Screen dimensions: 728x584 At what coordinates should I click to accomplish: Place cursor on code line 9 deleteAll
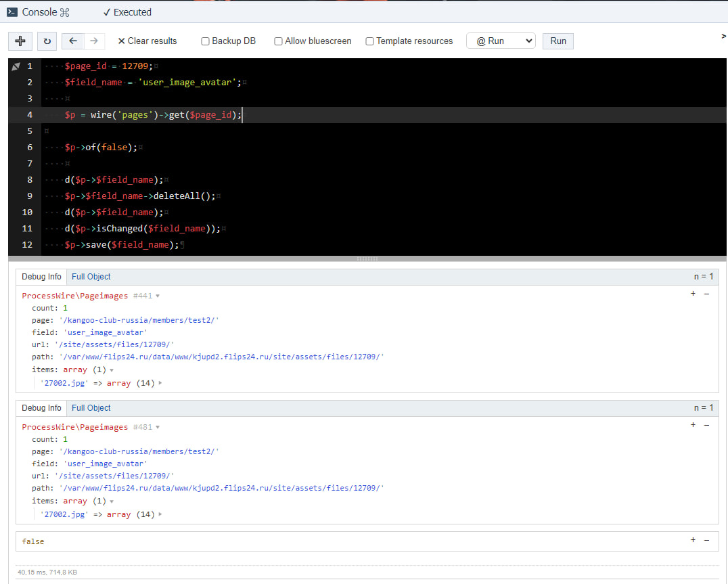point(140,196)
